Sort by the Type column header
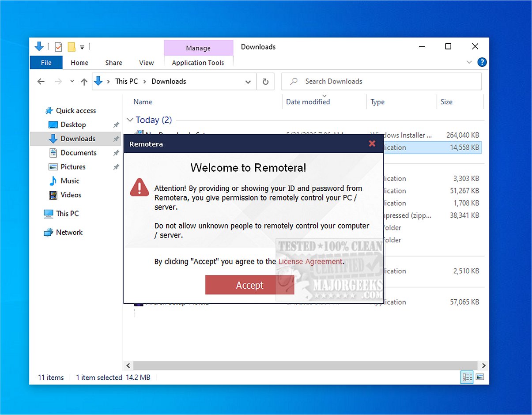Screen dimensions: 532x415 [377, 102]
